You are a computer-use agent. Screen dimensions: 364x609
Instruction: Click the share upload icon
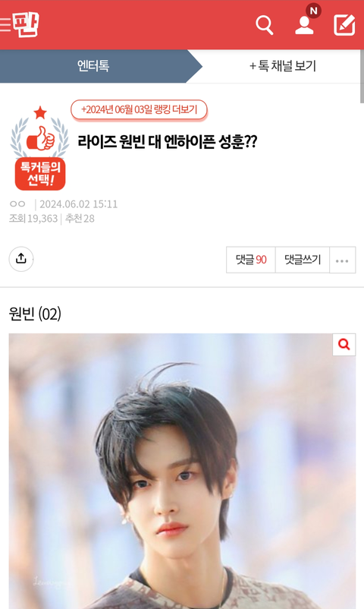[x=21, y=259]
